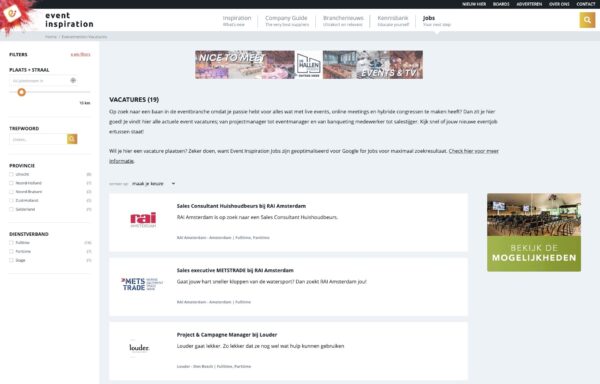Click the '15 km' radius value
Image resolution: width=600 pixels, height=384 pixels.
pos(85,103)
